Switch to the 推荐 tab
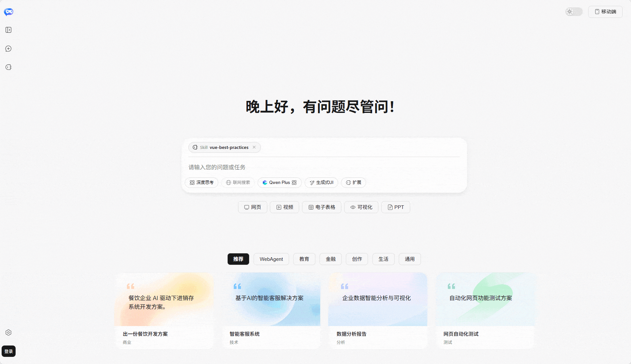The height and width of the screenshot is (364, 631). [x=238, y=259]
